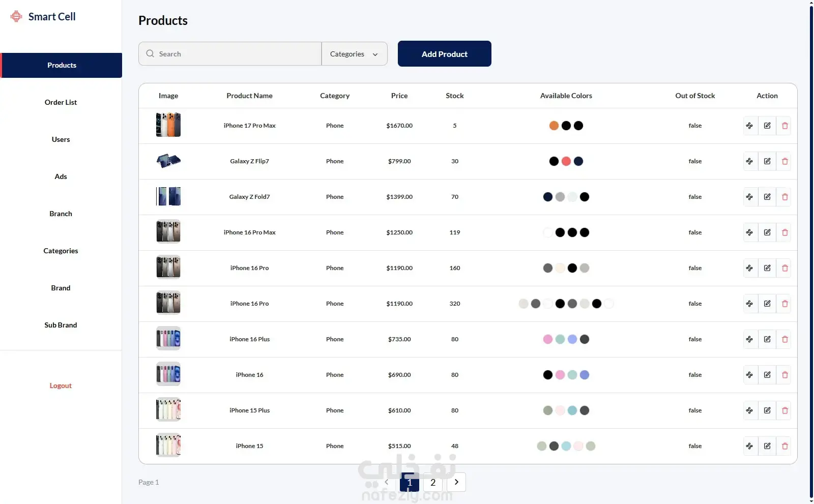Go to Users in the sidebar

61,139
